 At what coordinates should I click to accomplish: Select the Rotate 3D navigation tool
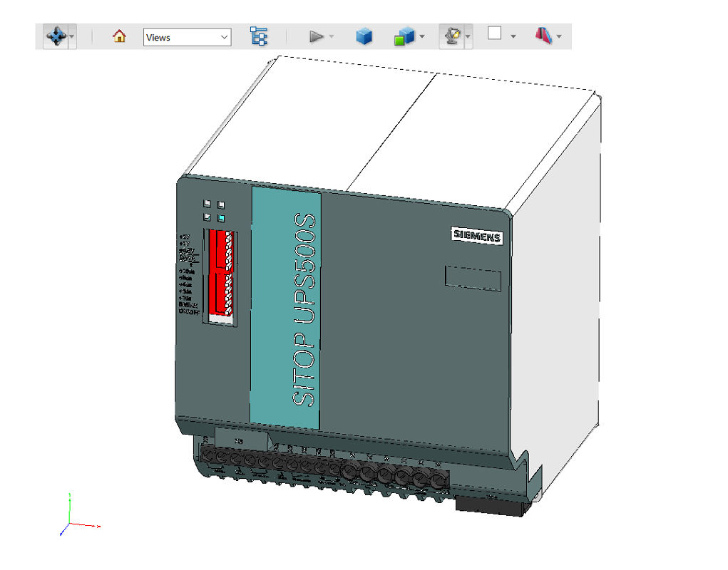coord(56,36)
